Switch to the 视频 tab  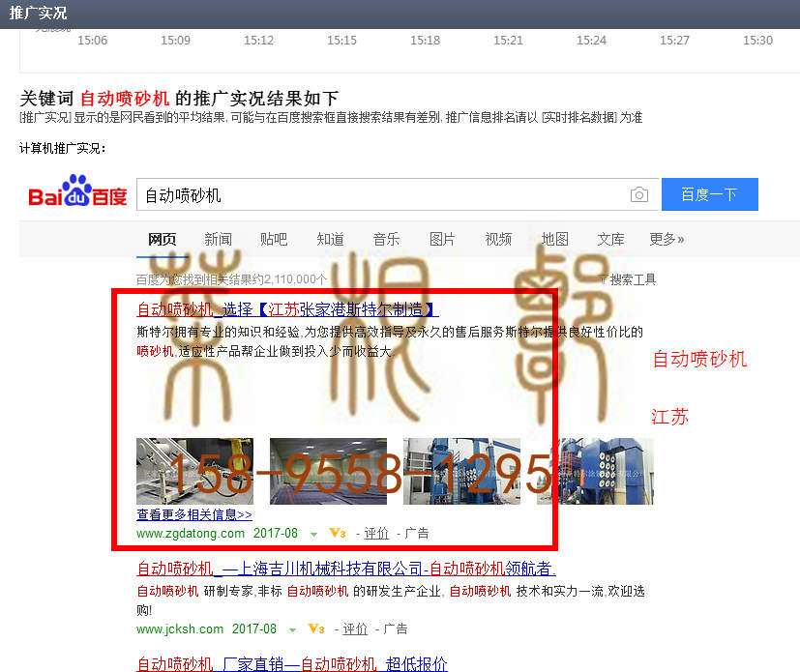(x=498, y=239)
